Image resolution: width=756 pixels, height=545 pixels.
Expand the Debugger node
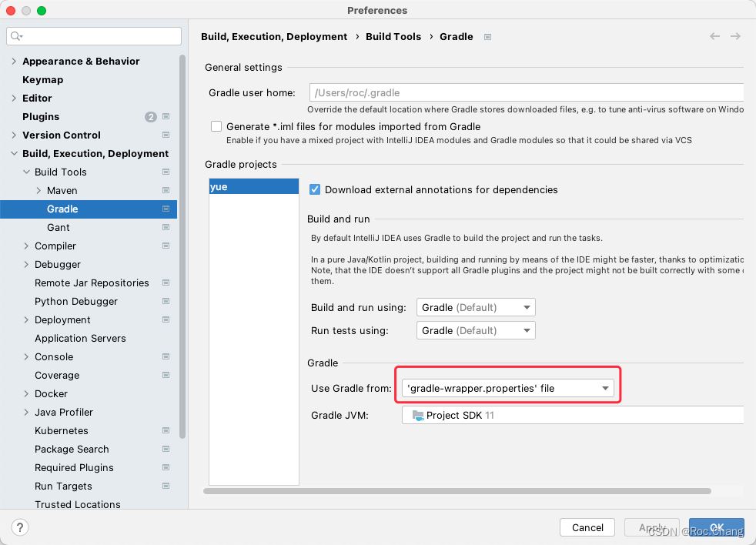(x=26, y=264)
